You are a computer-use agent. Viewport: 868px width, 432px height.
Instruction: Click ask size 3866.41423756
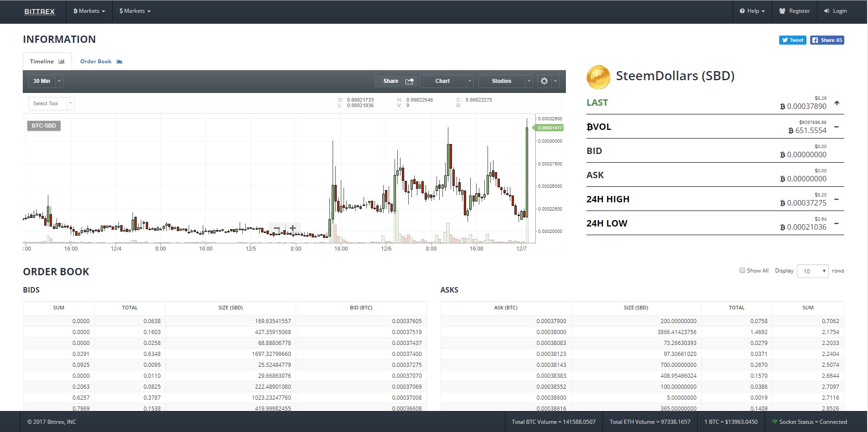pyautogui.click(x=677, y=332)
